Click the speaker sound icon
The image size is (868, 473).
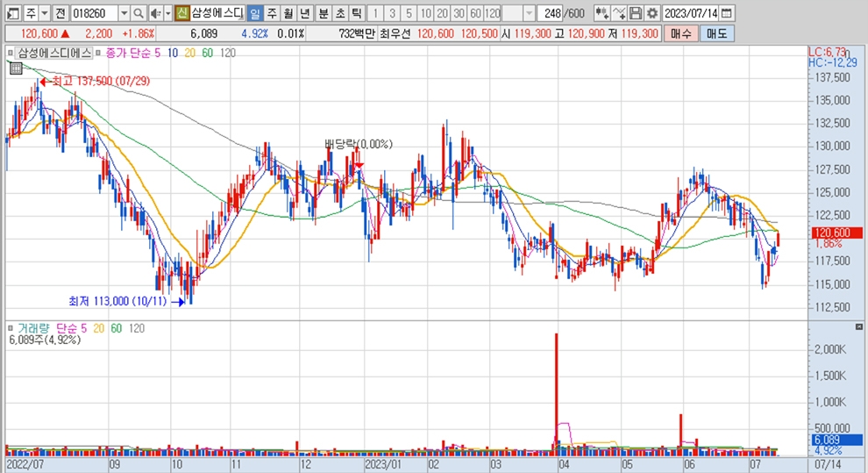[155, 13]
